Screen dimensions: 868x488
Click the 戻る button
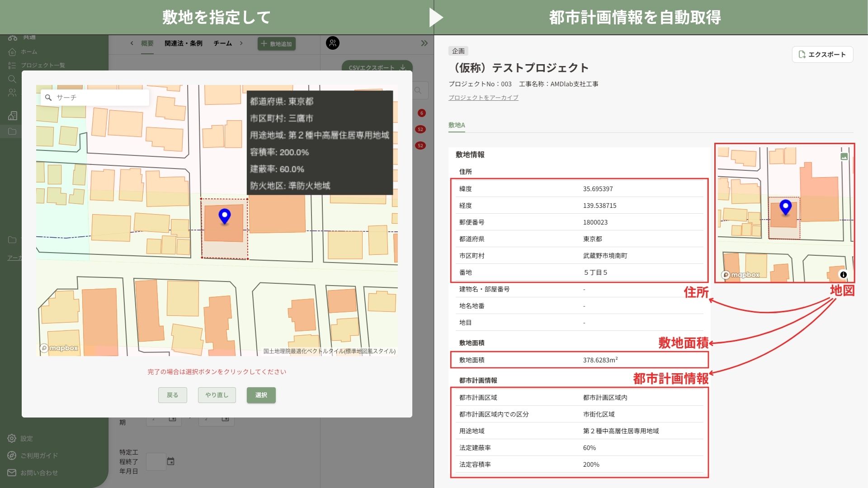(172, 395)
